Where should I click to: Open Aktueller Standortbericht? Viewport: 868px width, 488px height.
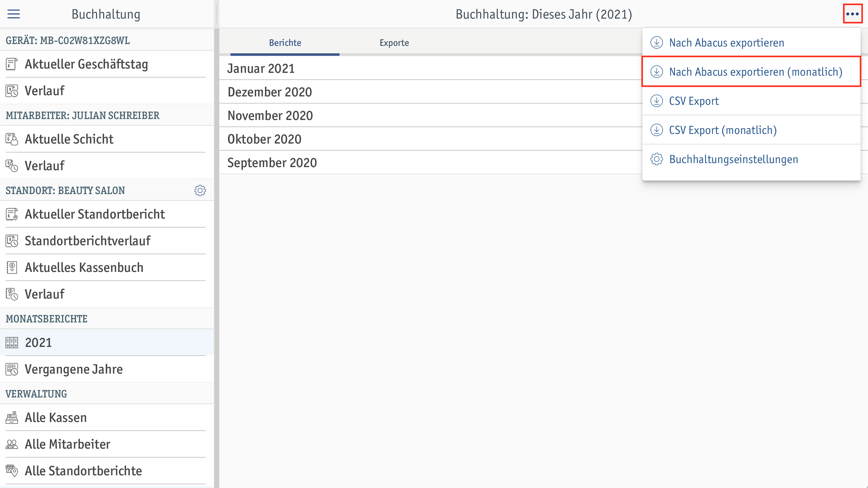[x=107, y=214]
